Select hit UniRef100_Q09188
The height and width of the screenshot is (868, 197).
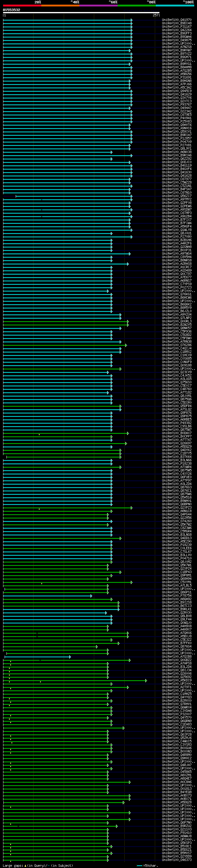click(x=177, y=365)
